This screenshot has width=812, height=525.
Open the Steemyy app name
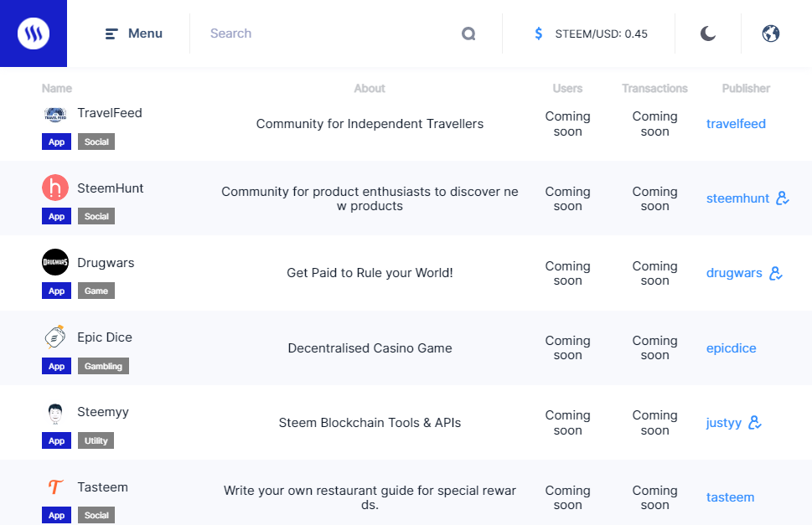pyautogui.click(x=103, y=412)
